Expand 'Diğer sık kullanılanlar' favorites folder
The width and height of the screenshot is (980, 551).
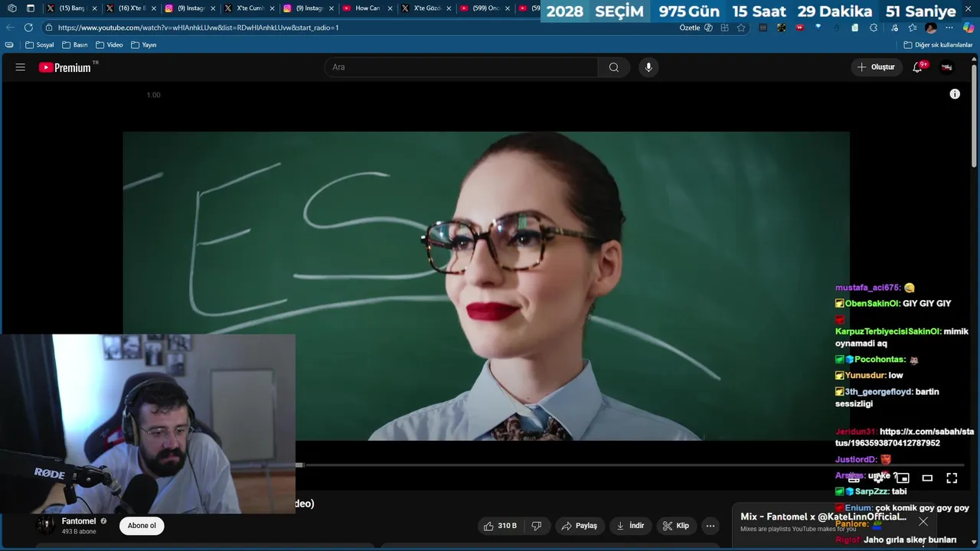[938, 45]
